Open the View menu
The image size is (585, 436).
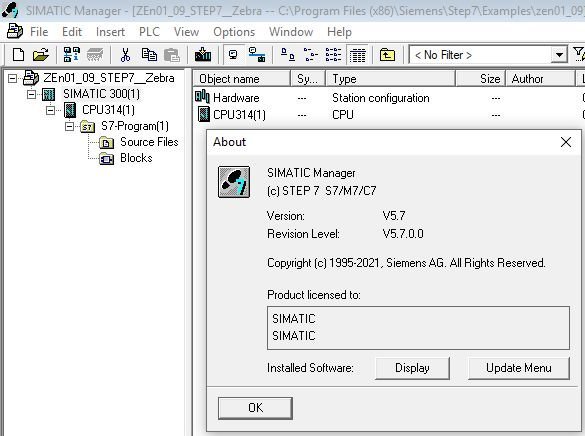[186, 32]
